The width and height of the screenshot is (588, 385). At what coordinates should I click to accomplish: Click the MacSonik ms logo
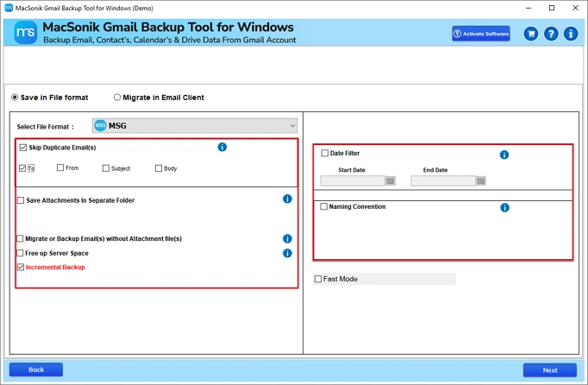(26, 33)
